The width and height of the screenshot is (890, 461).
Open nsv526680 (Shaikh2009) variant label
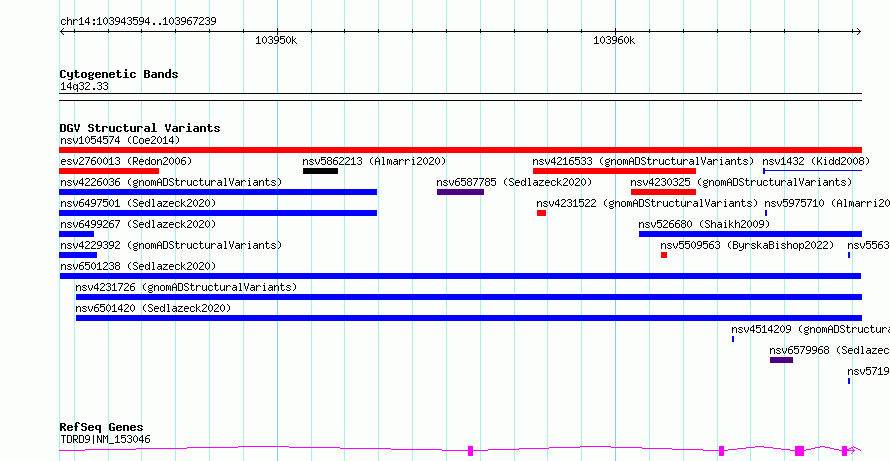tap(704, 224)
